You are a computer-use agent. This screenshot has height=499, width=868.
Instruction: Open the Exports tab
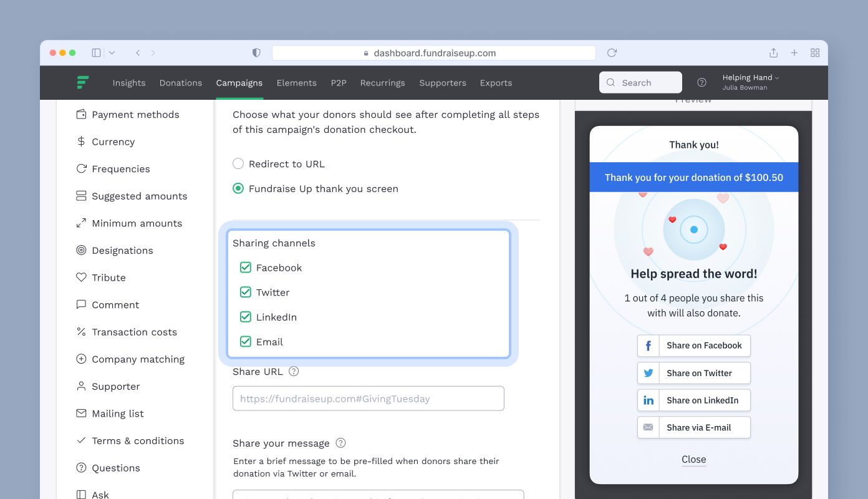[x=496, y=83]
